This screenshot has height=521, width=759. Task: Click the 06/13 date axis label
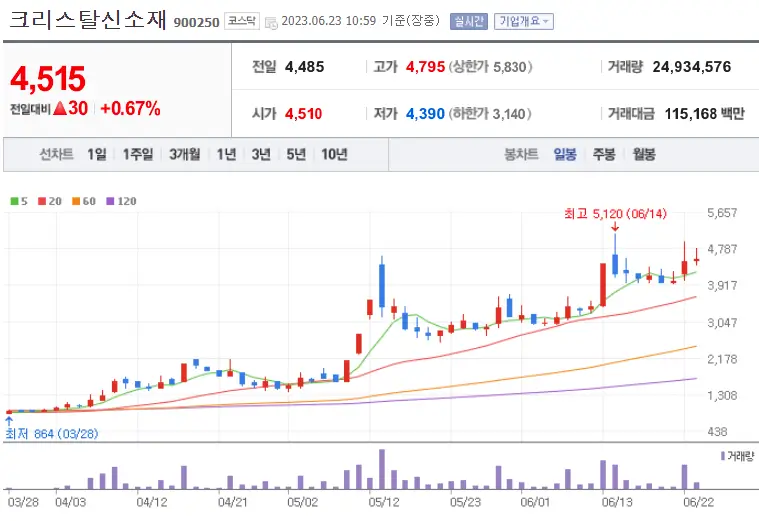click(617, 502)
